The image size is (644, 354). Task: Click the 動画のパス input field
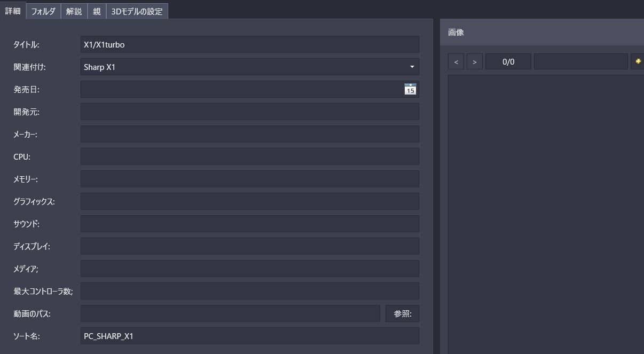(x=230, y=313)
